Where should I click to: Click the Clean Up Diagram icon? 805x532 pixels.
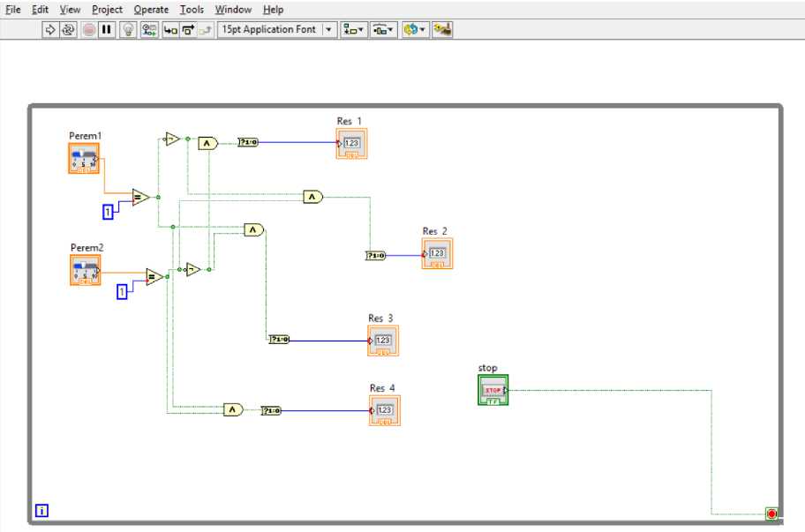pyautogui.click(x=442, y=29)
